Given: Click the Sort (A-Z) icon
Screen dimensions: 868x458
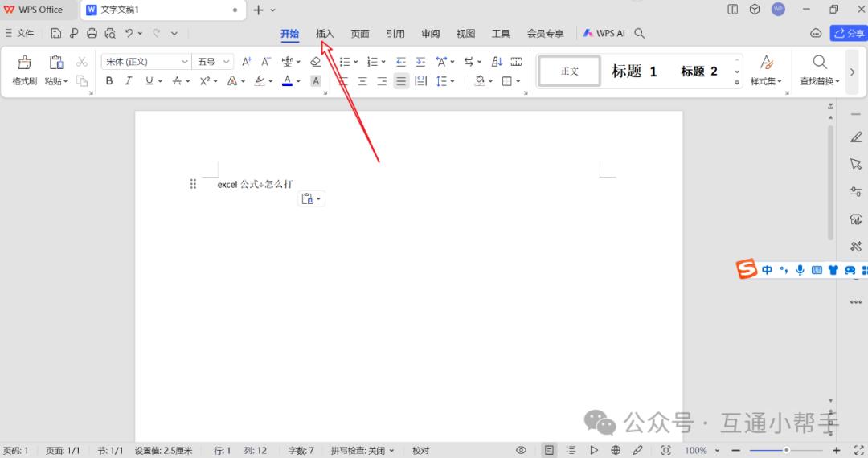Looking at the screenshot, I should click(497, 61).
